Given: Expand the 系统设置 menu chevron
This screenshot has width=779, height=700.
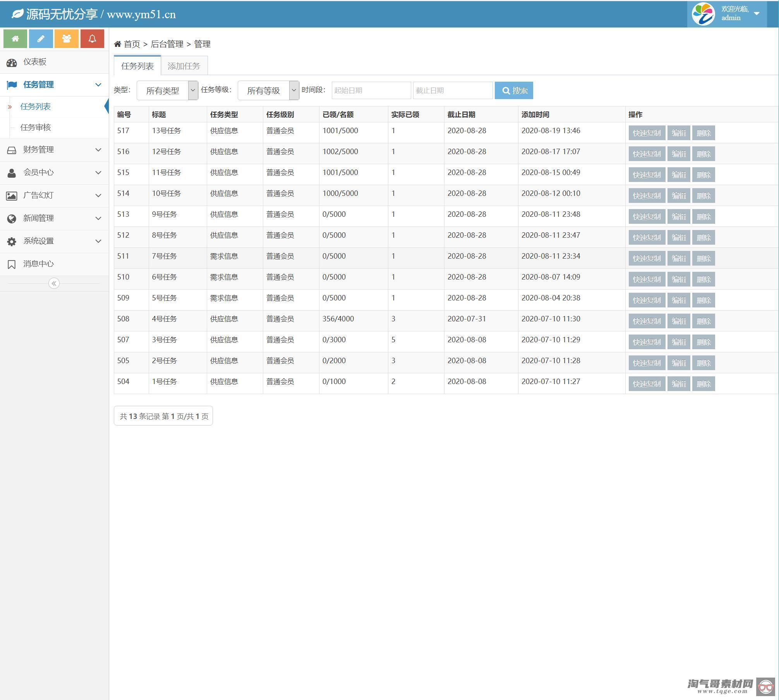Looking at the screenshot, I should [x=98, y=241].
